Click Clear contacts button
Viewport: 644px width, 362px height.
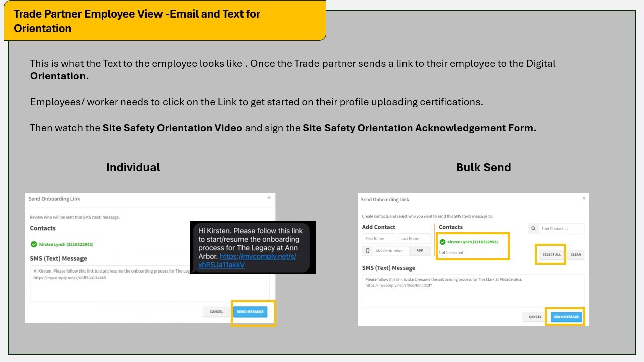pyautogui.click(x=576, y=255)
